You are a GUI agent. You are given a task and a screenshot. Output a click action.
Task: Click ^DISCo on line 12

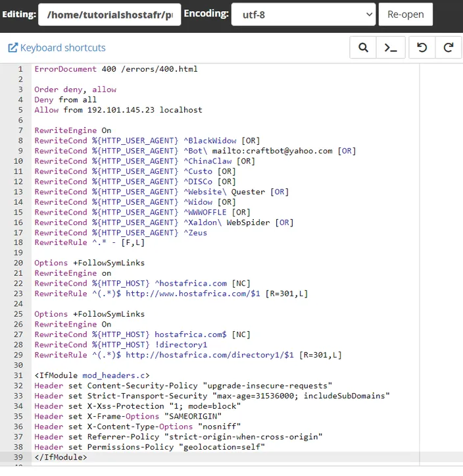click(x=198, y=182)
